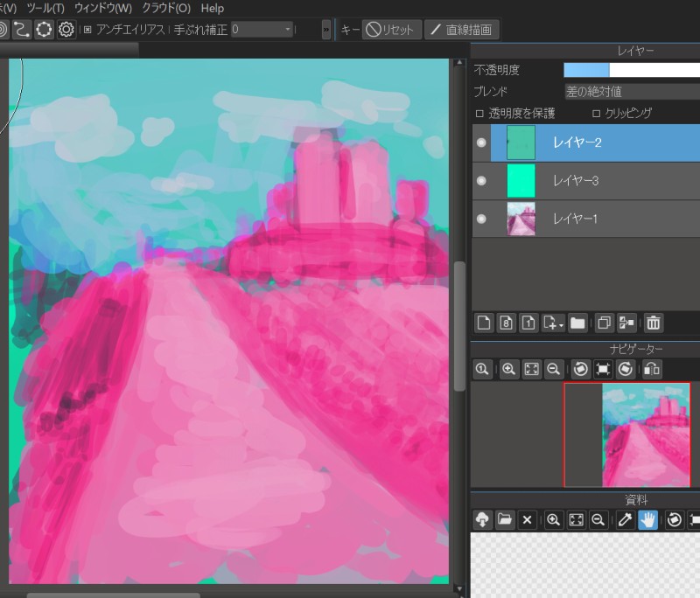Hide the レイヤー1 layer
Screen dimensions: 700x598
click(481, 219)
